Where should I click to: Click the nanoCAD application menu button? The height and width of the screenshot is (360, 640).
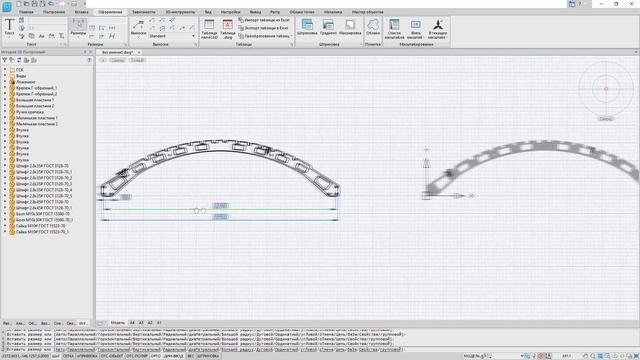point(7,7)
